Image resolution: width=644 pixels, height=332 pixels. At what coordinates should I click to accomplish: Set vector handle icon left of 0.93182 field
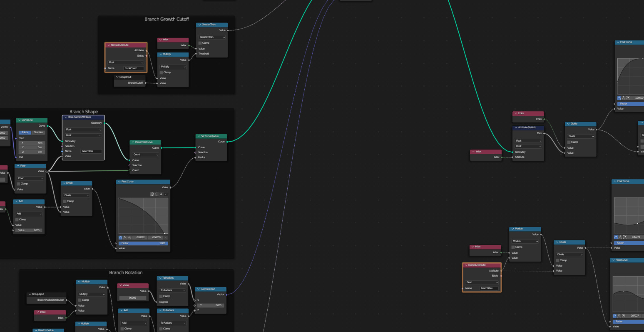click(x=125, y=237)
